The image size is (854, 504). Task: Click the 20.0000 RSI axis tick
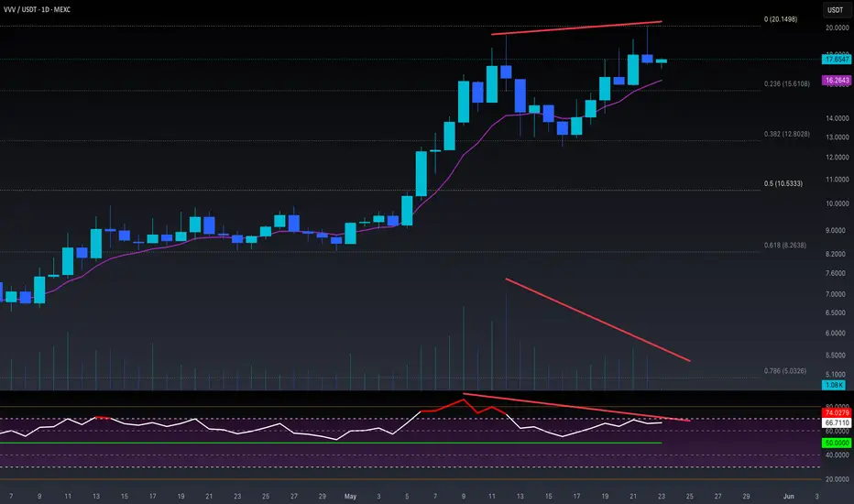click(x=838, y=479)
